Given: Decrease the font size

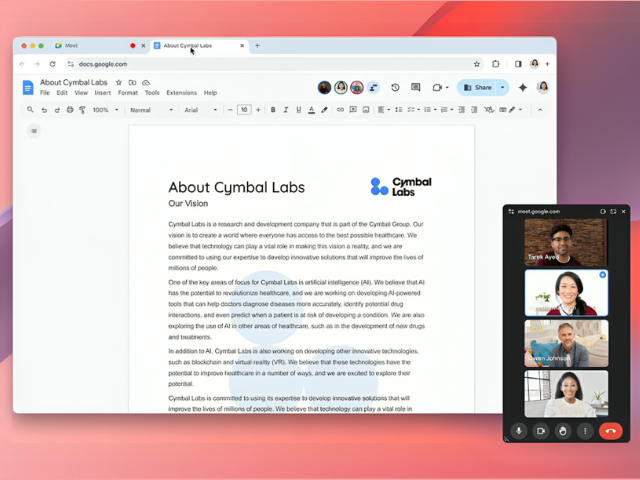Looking at the screenshot, I should tap(230, 110).
